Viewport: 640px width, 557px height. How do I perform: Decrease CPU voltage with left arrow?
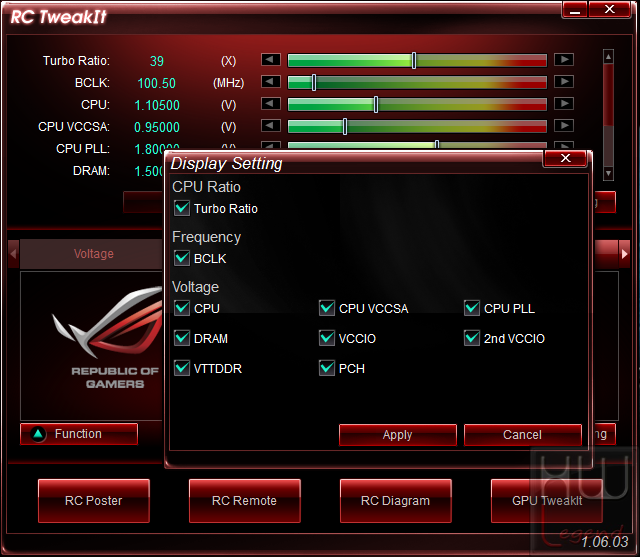tap(271, 104)
